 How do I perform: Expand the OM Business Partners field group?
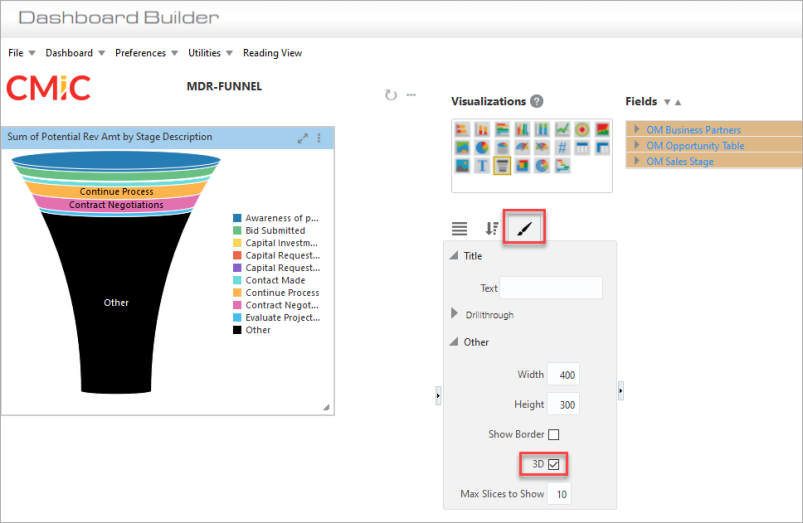[636, 130]
